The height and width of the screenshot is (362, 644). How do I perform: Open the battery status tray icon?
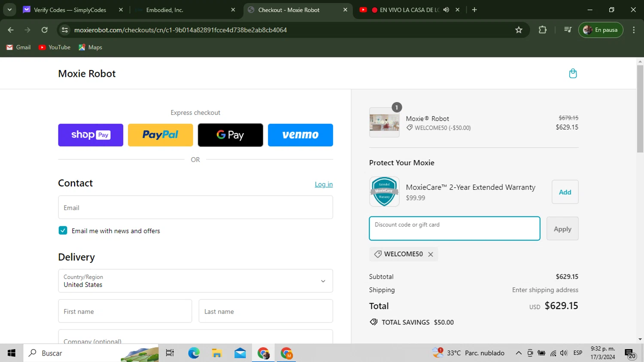541,353
